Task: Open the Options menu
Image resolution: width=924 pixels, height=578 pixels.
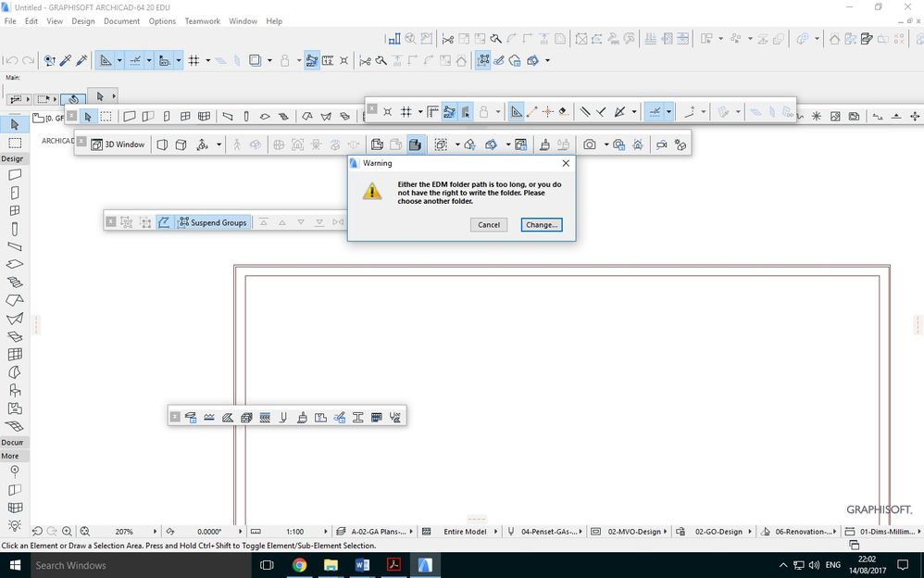Action: click(161, 20)
